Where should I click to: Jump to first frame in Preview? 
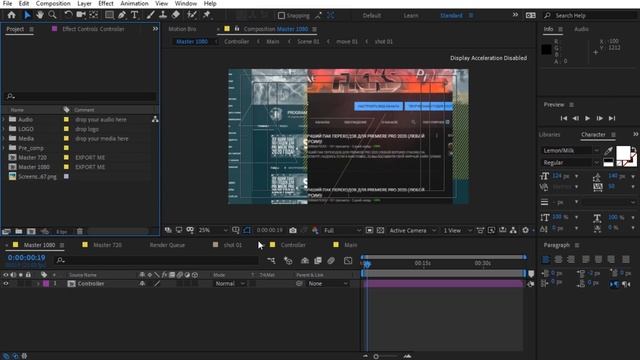564,118
